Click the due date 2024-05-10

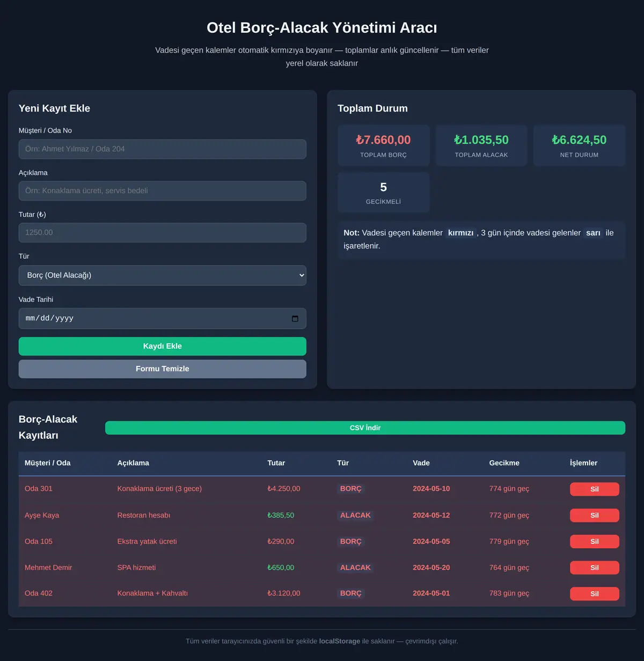[x=431, y=489]
